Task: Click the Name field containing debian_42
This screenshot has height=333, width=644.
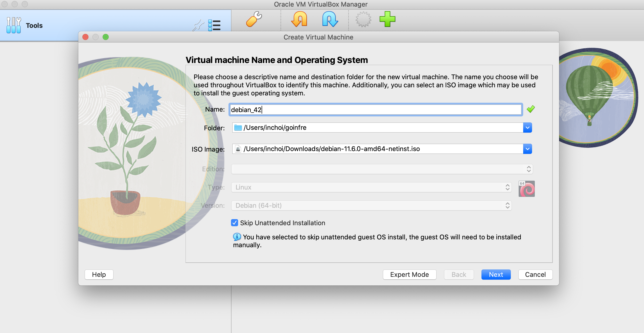Action: (x=376, y=110)
